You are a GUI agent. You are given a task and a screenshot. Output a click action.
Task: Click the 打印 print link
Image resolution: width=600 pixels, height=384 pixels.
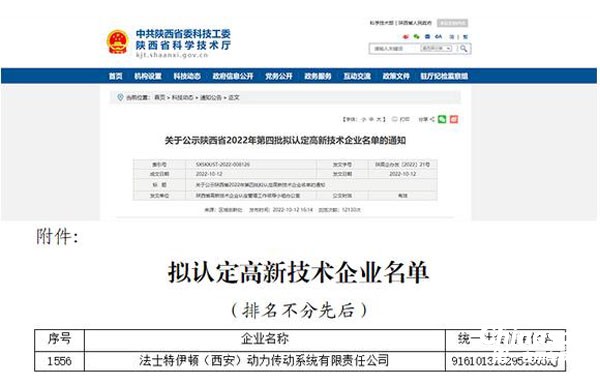click(404, 119)
